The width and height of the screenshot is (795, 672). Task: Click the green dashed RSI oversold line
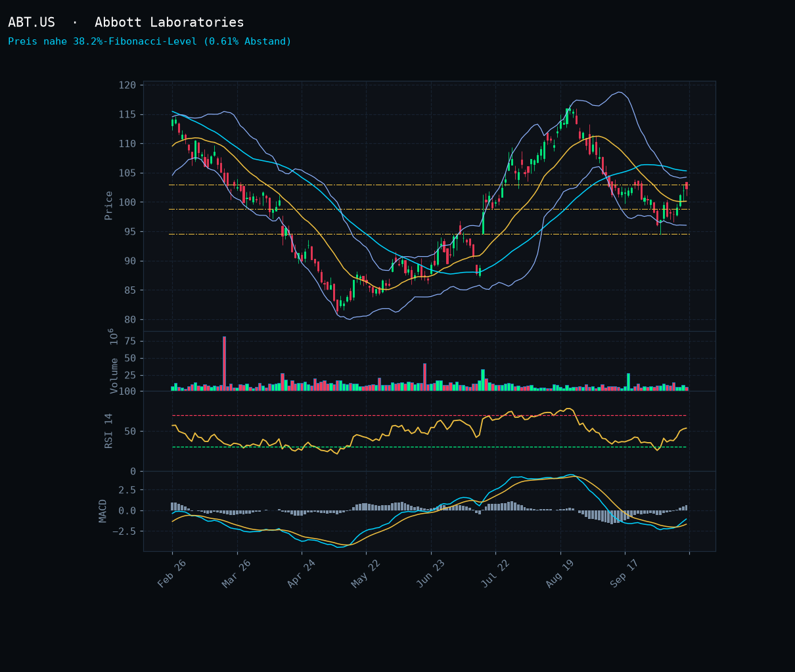pyautogui.click(x=429, y=447)
